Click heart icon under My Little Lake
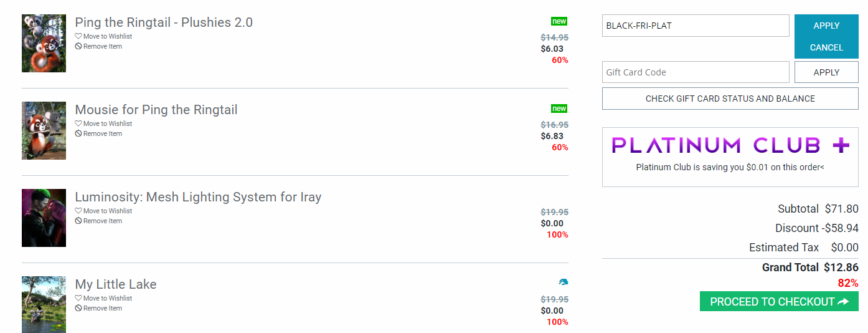 coord(78,298)
